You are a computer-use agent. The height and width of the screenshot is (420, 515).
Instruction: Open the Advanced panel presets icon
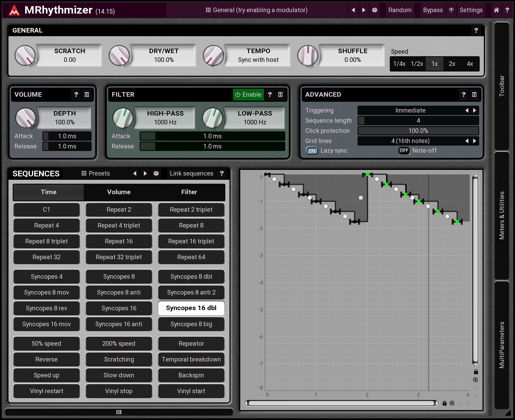click(474, 95)
